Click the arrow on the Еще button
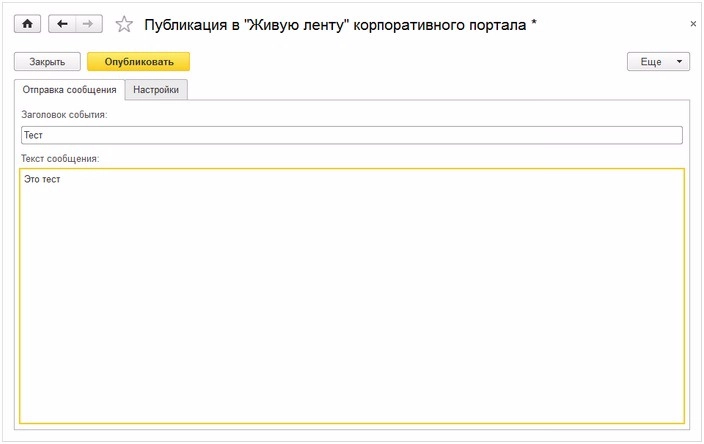Viewport: 704px width, 444px height. (679, 62)
